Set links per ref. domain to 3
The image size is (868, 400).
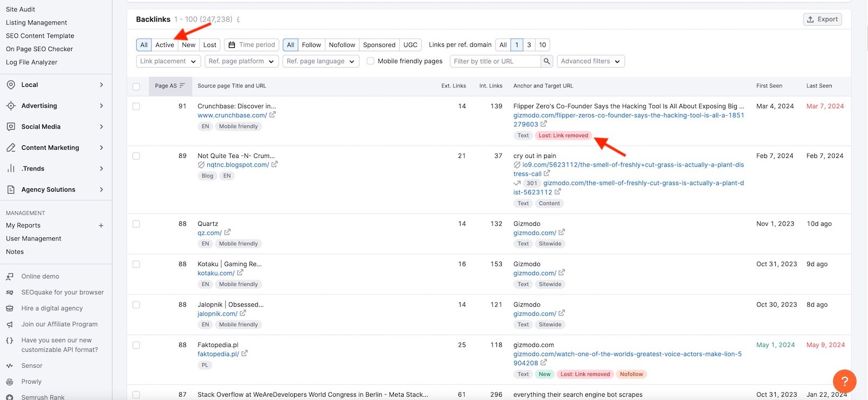[529, 45]
